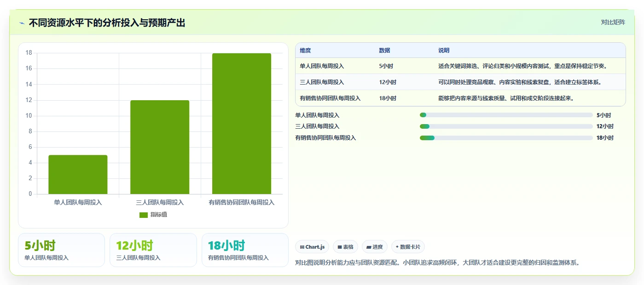Open the 18小时 data card
The width and height of the screenshot is (644, 285).
(x=245, y=250)
